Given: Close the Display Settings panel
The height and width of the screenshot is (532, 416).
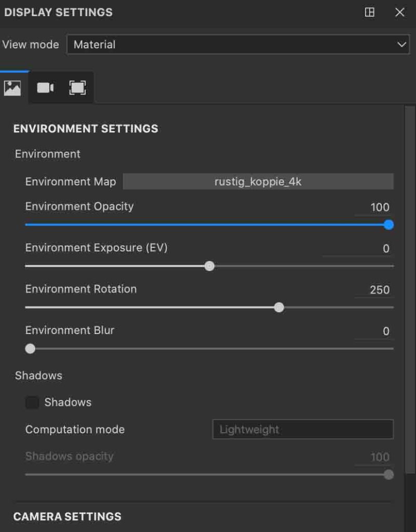Looking at the screenshot, I should coord(399,12).
